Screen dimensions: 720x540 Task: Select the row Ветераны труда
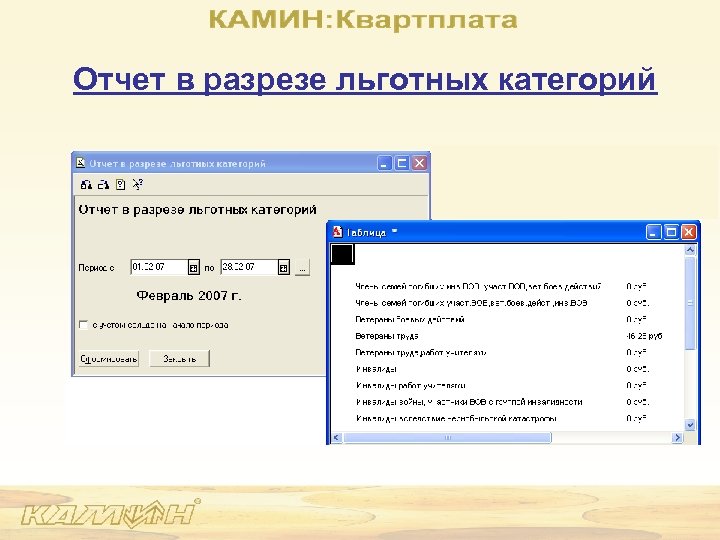(387, 336)
